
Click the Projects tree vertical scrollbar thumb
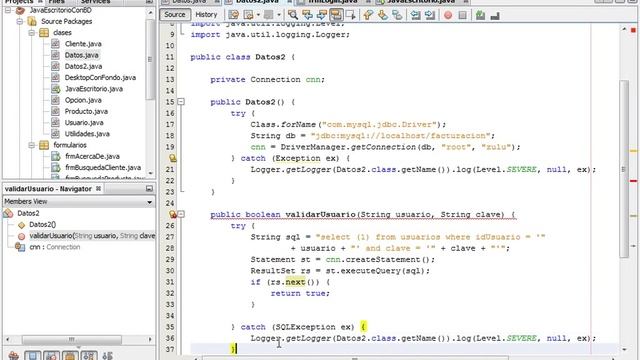coord(150,59)
